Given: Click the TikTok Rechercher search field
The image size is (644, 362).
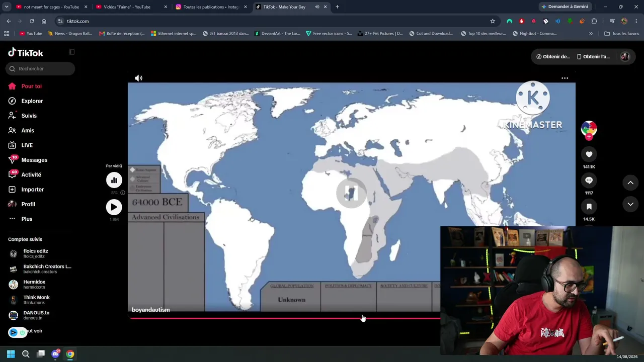Looking at the screenshot, I should pyautogui.click(x=40, y=69).
